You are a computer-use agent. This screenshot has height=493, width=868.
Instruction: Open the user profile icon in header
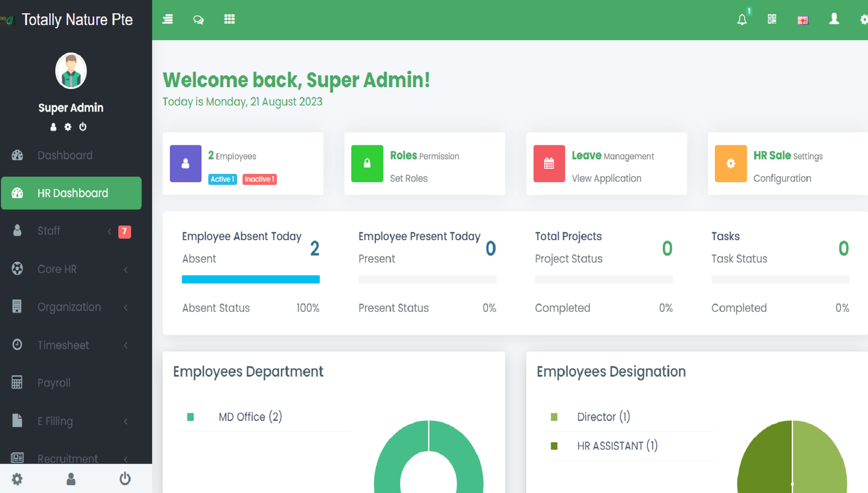(x=834, y=19)
